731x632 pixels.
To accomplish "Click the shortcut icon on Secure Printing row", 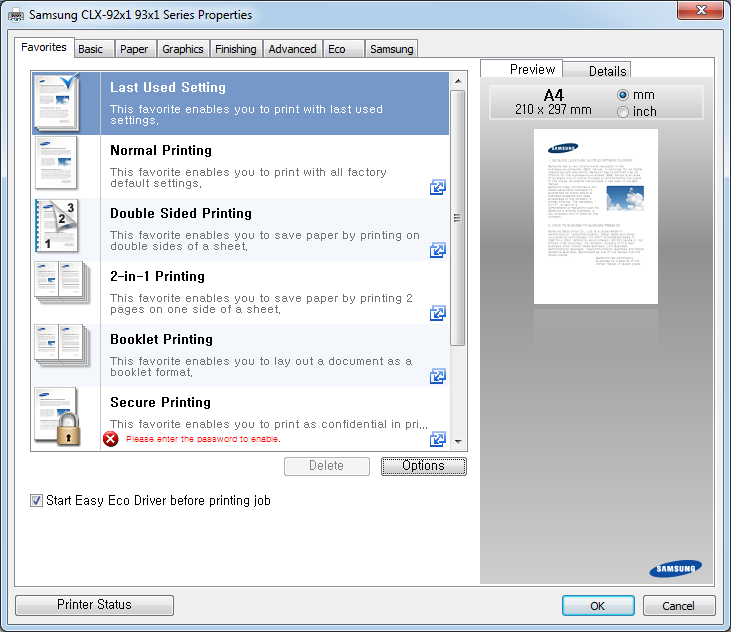I will pos(438,439).
